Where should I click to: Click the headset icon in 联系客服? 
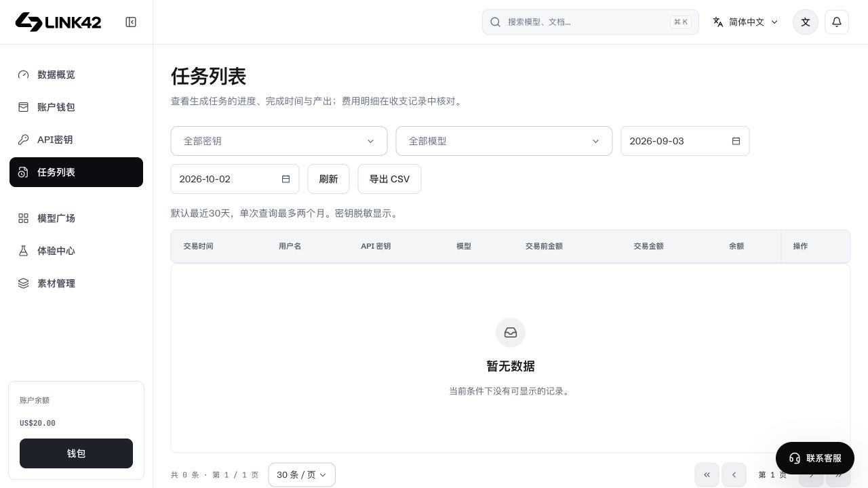795,458
